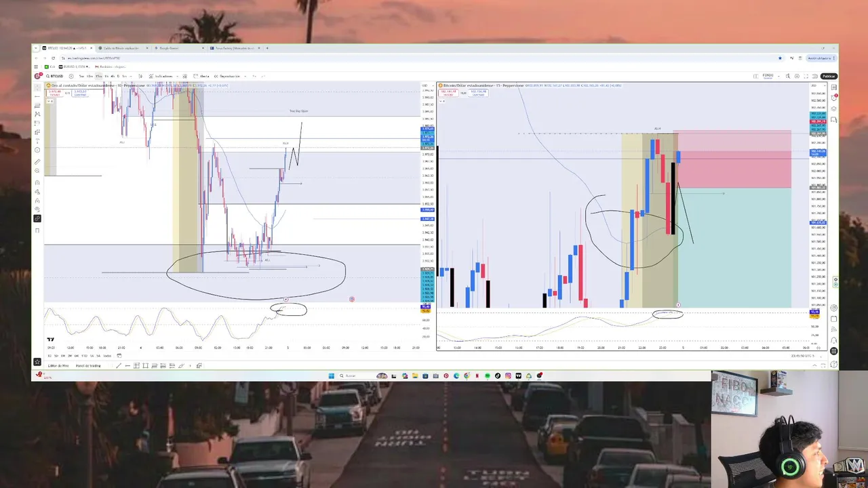This screenshot has height=488, width=868.
Task: Open the favorites star toolbar button
Action: [37, 361]
